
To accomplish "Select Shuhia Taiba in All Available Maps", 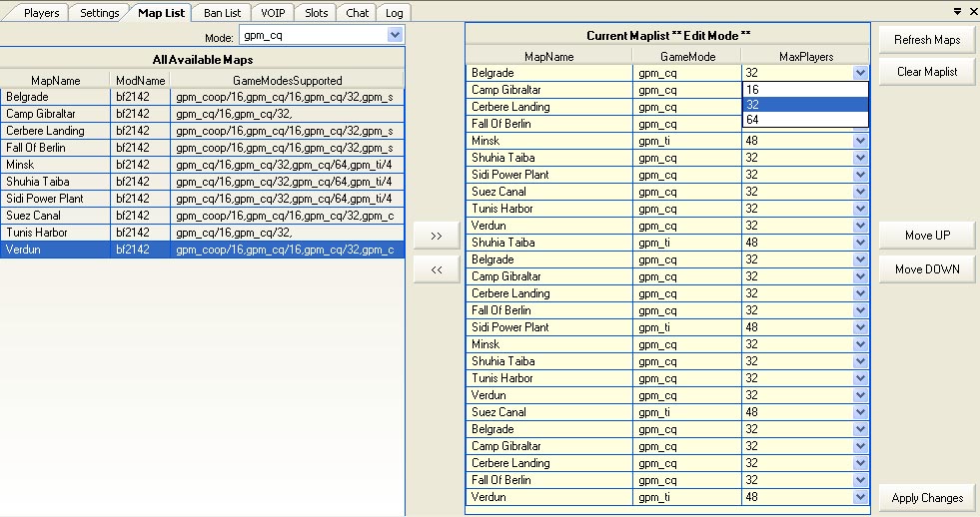I will point(203,182).
